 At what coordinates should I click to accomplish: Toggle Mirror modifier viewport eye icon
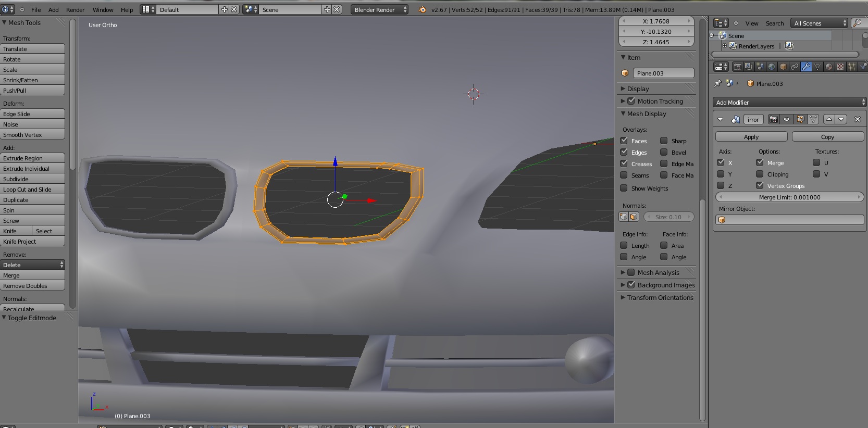pyautogui.click(x=787, y=119)
